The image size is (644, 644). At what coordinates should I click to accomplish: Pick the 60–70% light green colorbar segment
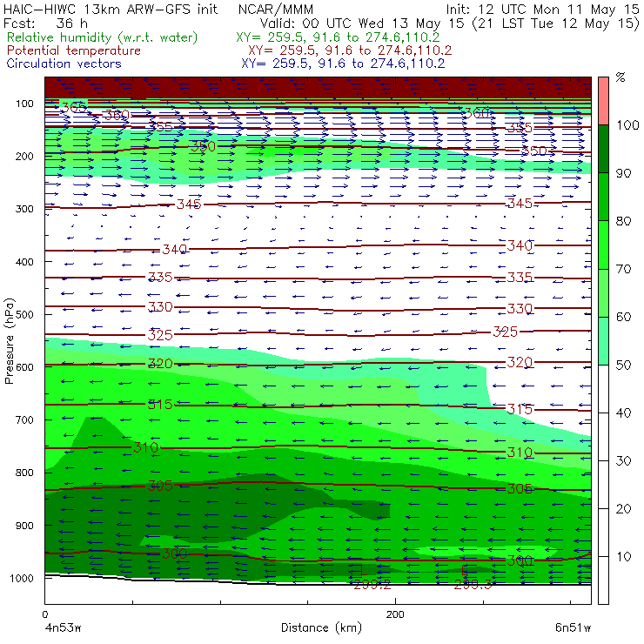tap(603, 292)
